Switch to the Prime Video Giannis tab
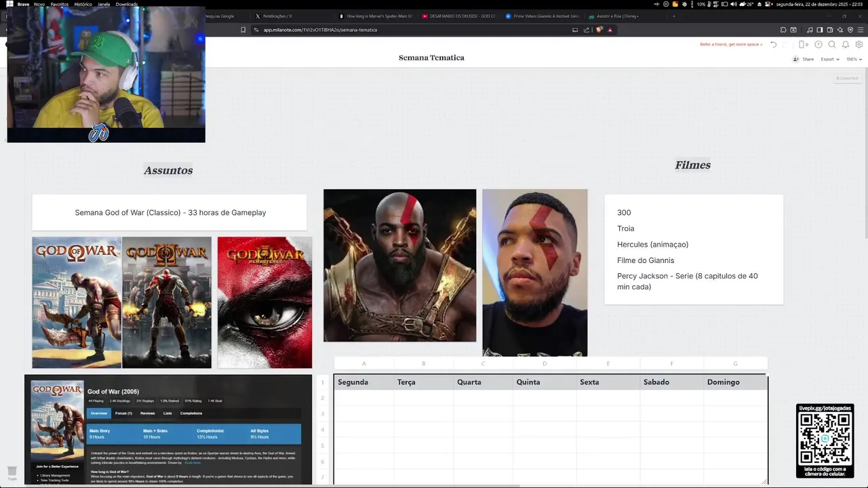This screenshot has width=868, height=488. (x=542, y=16)
